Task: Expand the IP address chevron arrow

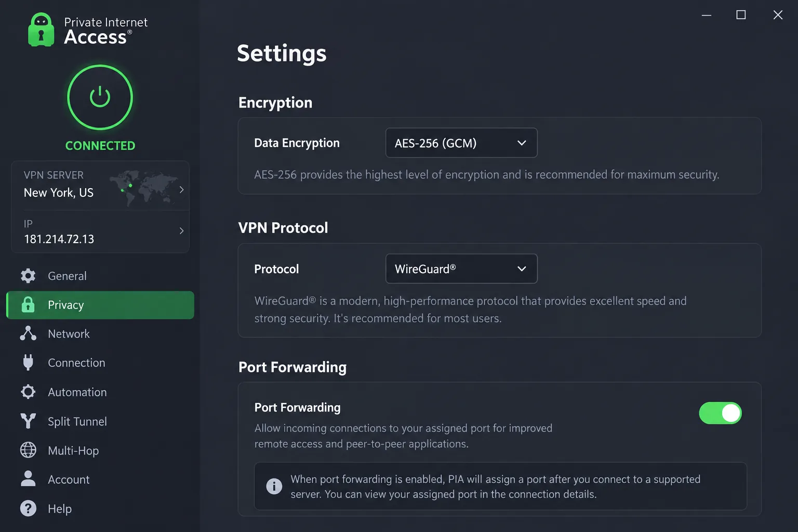Action: 181,231
